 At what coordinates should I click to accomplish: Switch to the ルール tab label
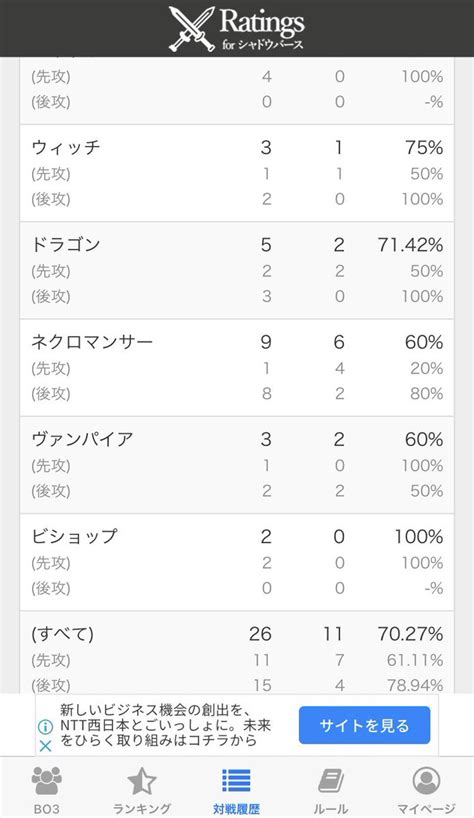tap(331, 809)
